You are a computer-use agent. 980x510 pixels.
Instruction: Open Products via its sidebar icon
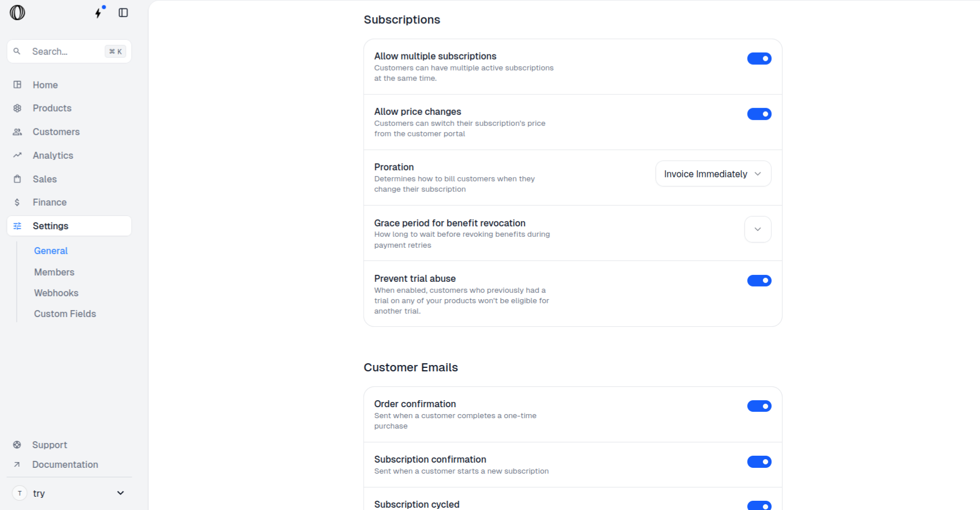coord(17,109)
